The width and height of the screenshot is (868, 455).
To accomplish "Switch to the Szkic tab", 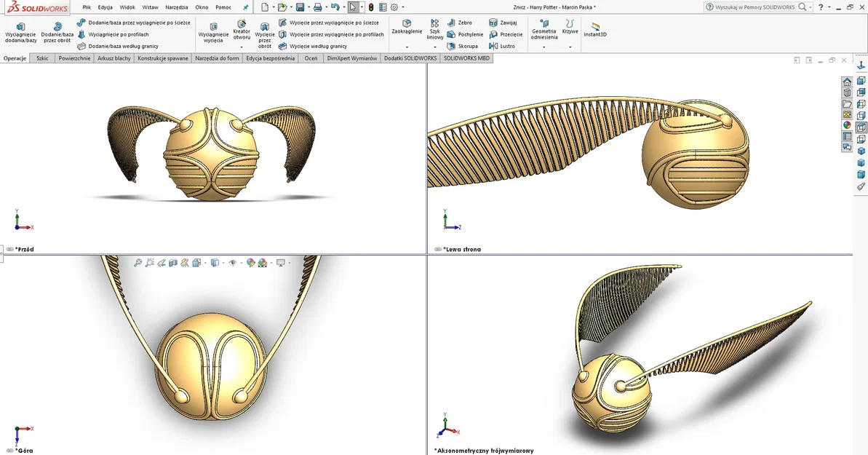I will point(41,58).
